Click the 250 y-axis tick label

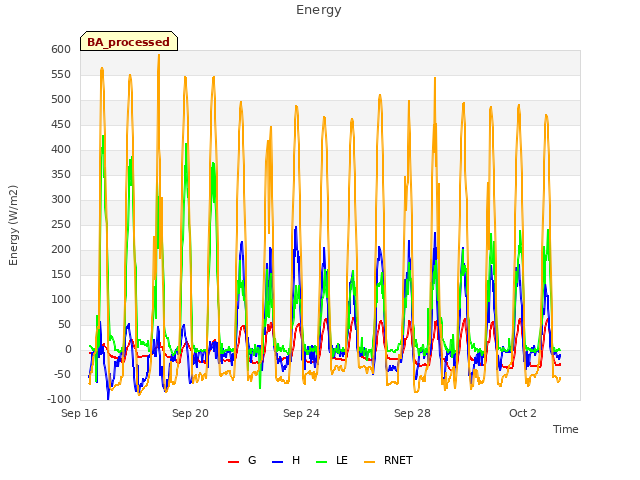click(x=61, y=224)
